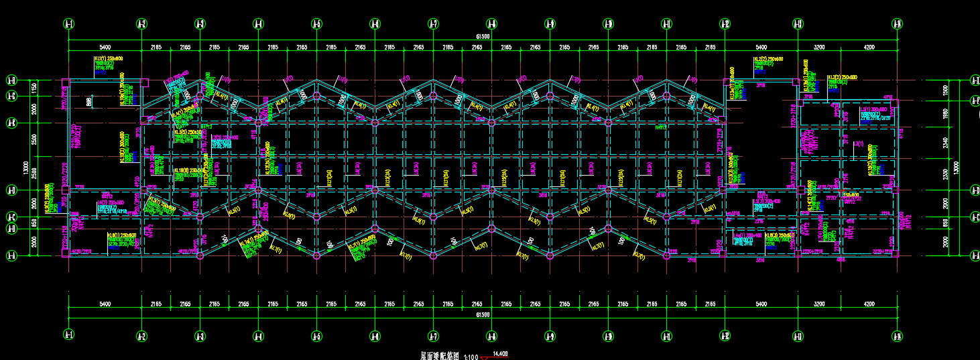Click the A-1 grid bubble at top left
980x360 pixels.
68,24
